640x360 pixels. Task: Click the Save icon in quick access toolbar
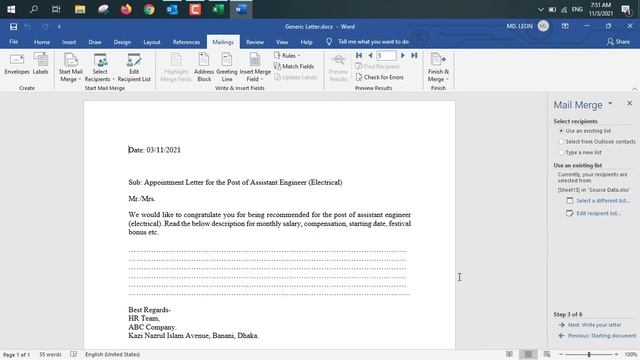click(13, 27)
